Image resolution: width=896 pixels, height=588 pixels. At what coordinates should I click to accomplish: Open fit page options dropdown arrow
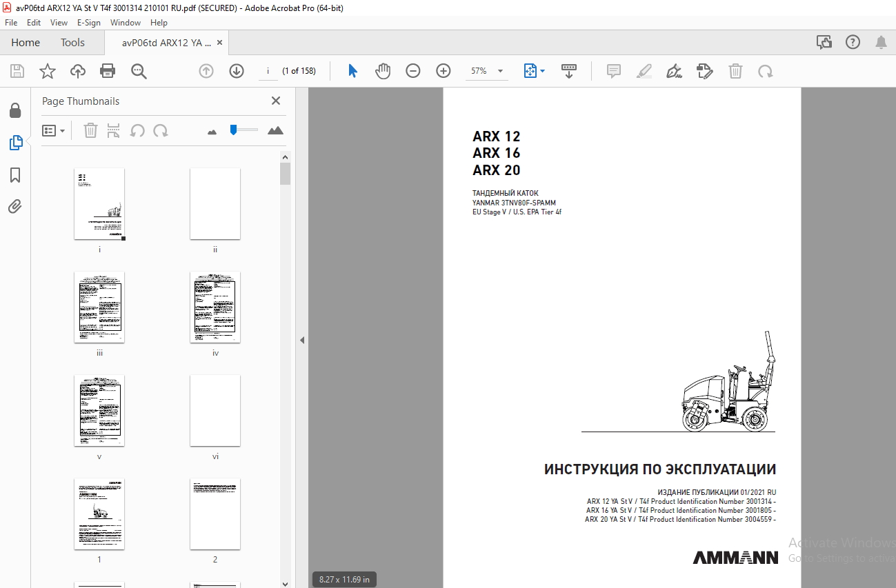point(543,71)
